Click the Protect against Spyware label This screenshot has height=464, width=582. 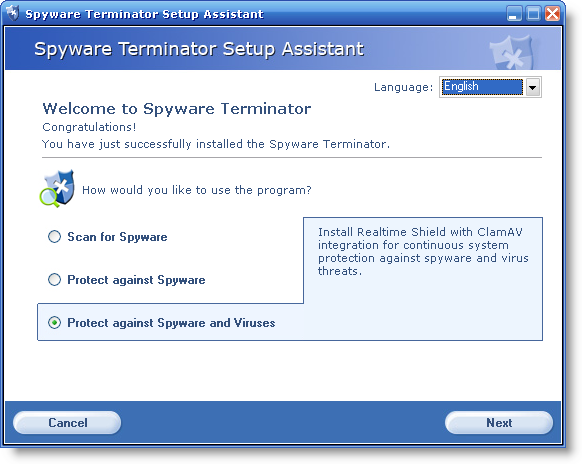click(x=136, y=280)
